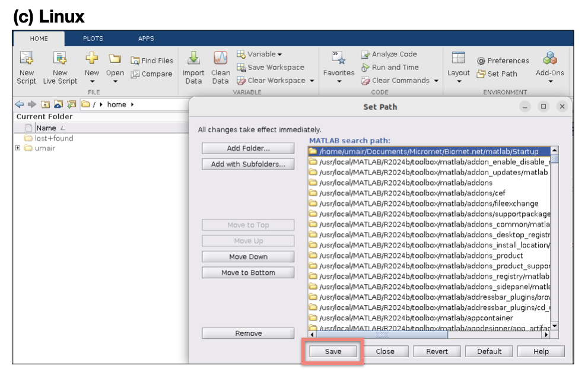Click the Remove button
The image size is (588, 378).
[x=248, y=333]
